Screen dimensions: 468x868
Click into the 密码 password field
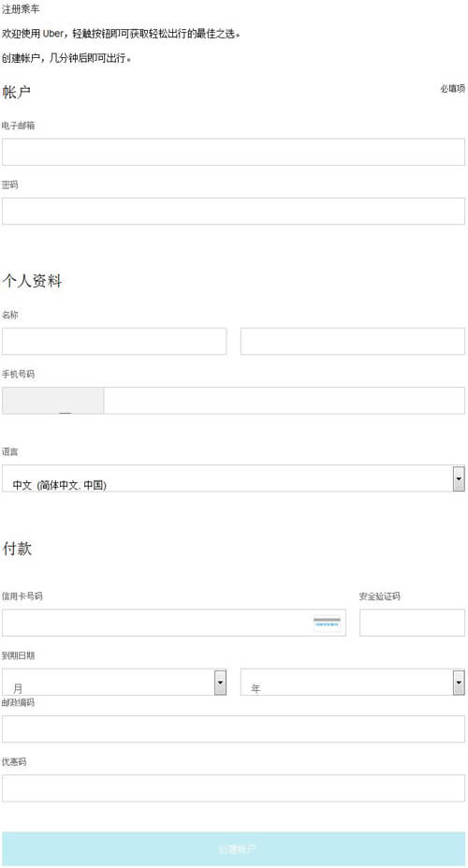233,212
